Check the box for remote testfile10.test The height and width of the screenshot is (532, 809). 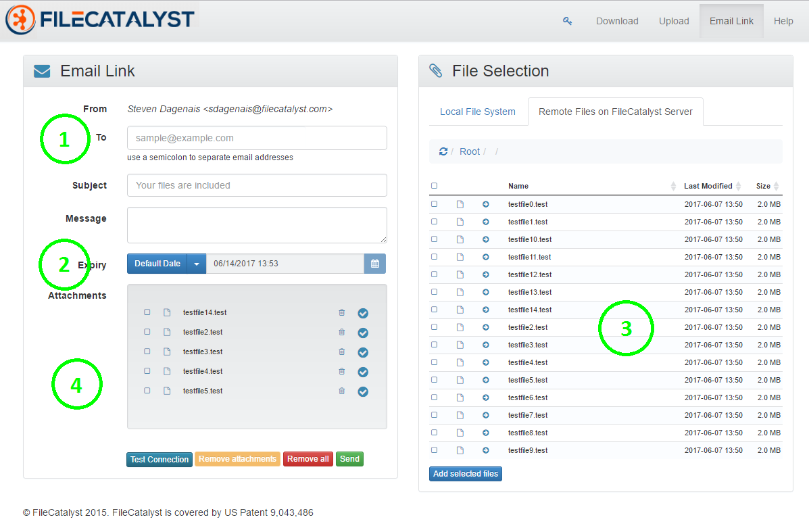[x=434, y=239]
